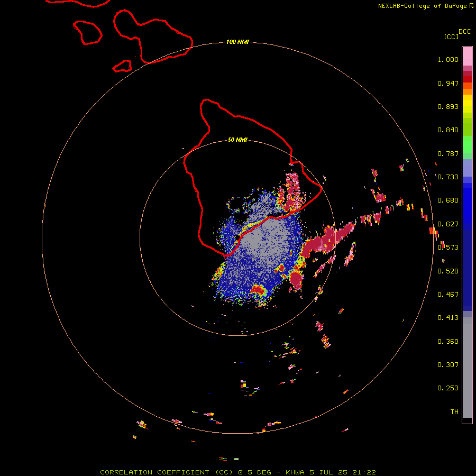Click the 0.680 scale value
476x476 pixels.
[448, 200]
